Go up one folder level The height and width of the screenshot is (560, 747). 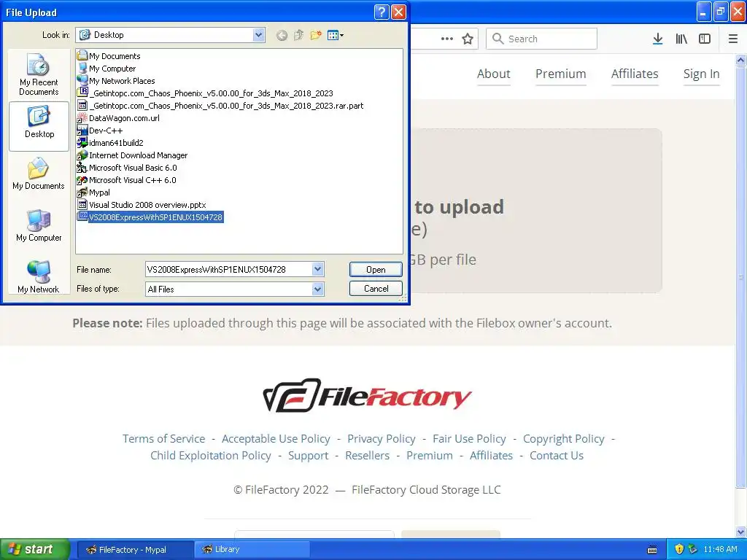(x=298, y=35)
